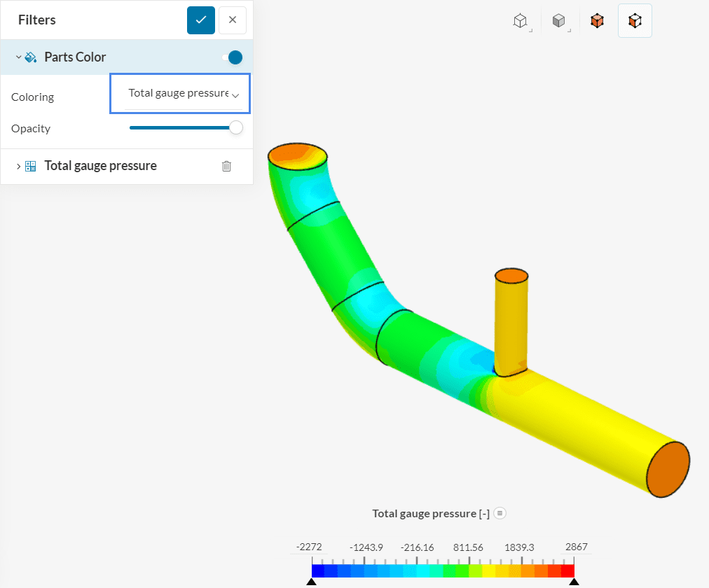
Task: Click the Total gauge pressure grid icon
Action: 29,166
